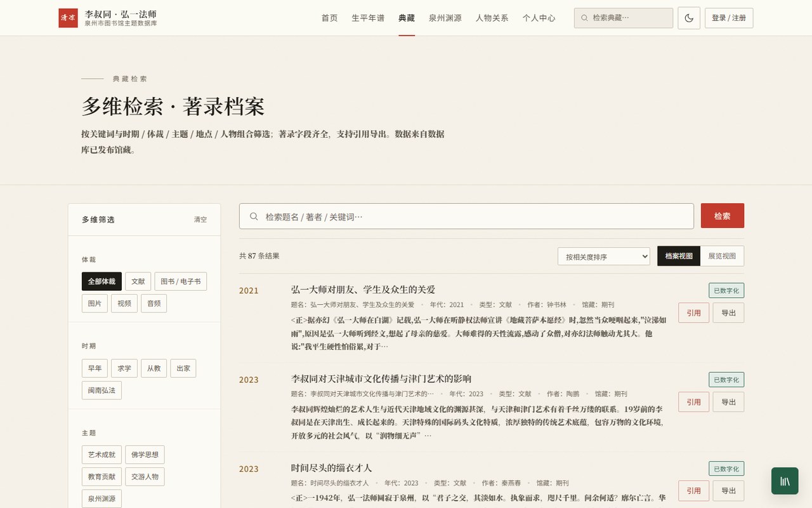This screenshot has width=812, height=508.
Task: Open 人物关系 navigation item
Action: click(492, 18)
